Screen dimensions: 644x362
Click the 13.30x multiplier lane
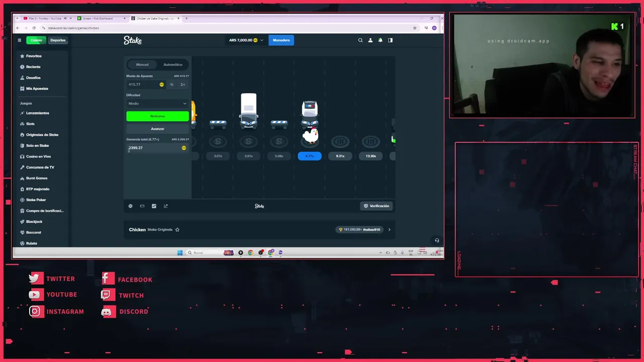pos(371,156)
